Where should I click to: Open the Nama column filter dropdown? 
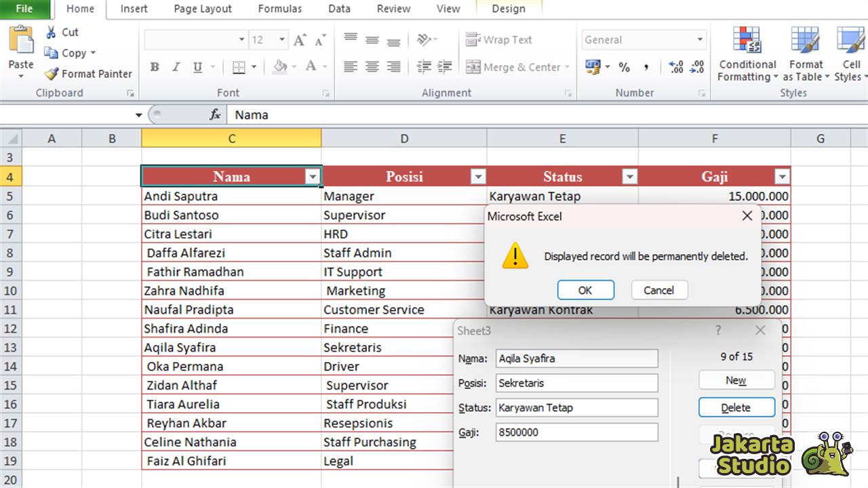(x=313, y=176)
